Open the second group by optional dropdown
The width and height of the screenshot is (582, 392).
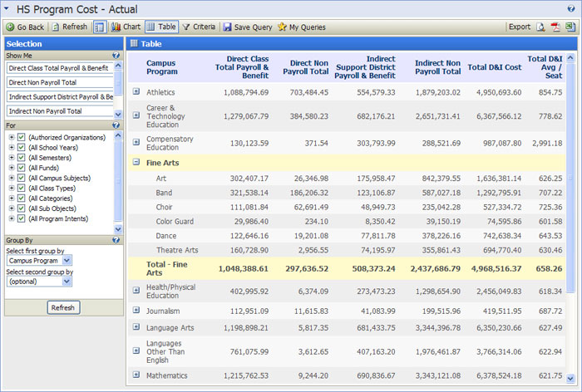click(39, 282)
